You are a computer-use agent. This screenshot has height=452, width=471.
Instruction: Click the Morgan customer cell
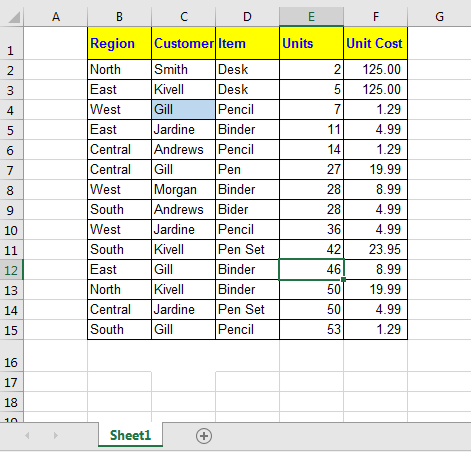click(x=183, y=189)
